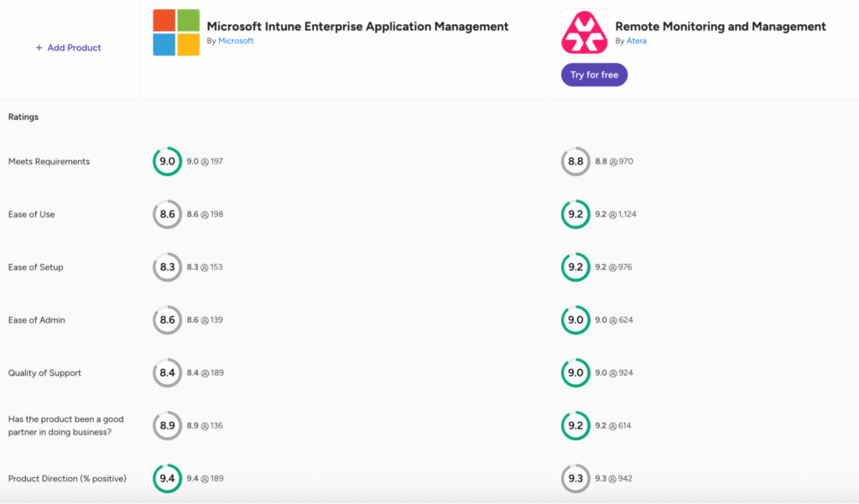Screen dimensions: 859x504
Task: Click Atera's 9.2 good partner rating circle
Action: pyautogui.click(x=575, y=426)
